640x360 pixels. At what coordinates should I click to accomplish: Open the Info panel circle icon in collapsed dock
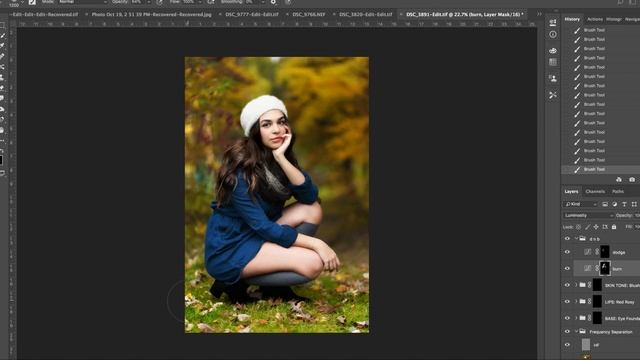(553, 35)
